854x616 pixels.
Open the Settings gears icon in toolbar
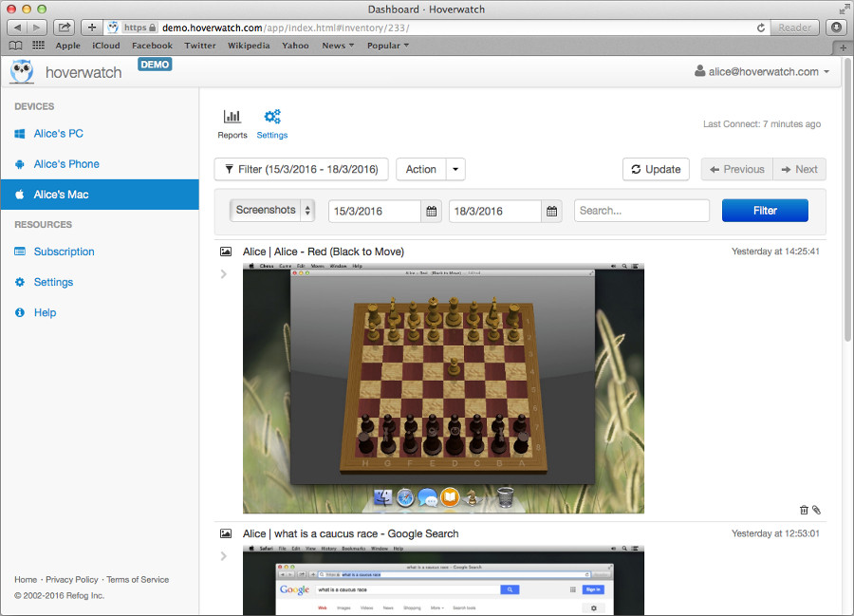coord(272,117)
